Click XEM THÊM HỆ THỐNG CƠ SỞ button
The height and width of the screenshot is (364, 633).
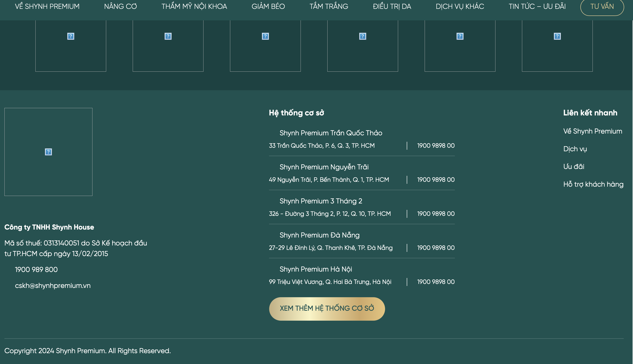click(x=327, y=308)
